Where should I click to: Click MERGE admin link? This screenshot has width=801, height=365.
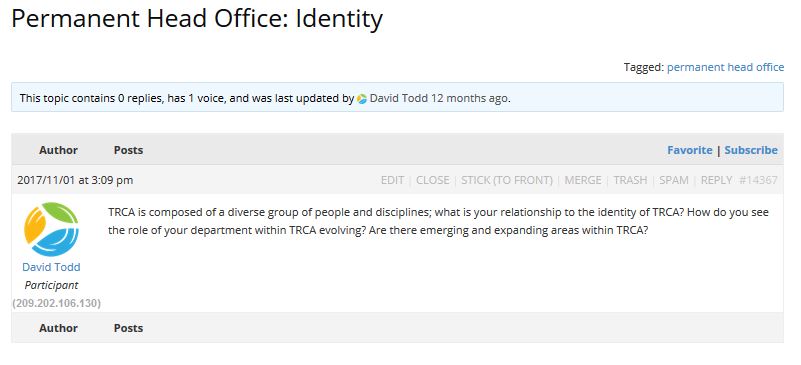[x=583, y=180]
